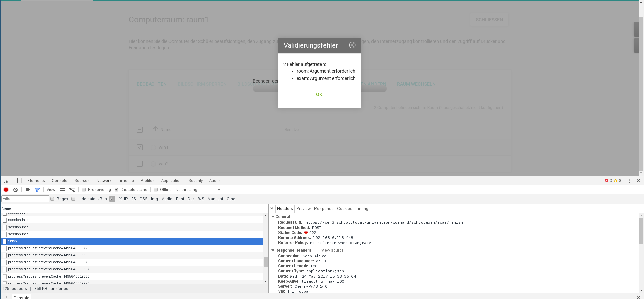Click the capture screenshots camera icon
Screen dimensions: 644x299
coord(28,190)
